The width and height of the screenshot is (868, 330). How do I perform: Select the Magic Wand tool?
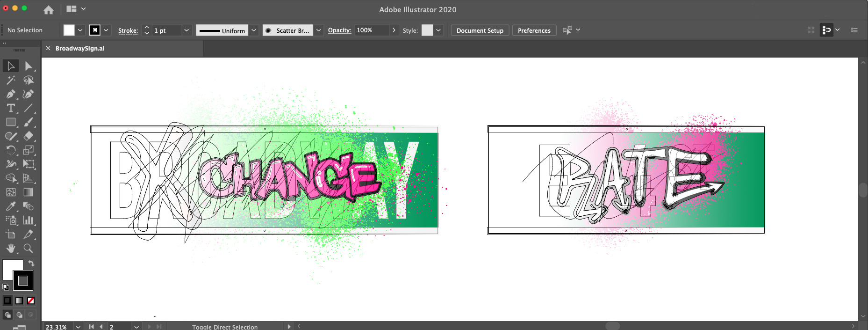[11, 80]
